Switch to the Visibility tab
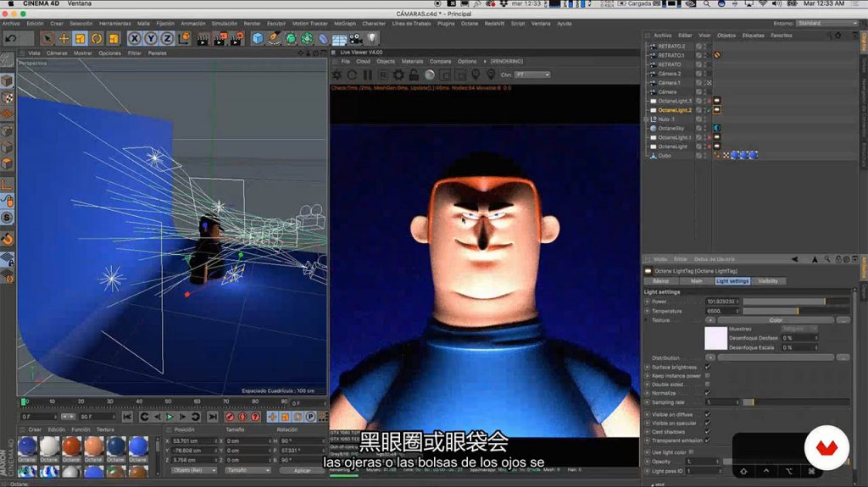Viewport: 868px width, 487px height. [x=768, y=281]
